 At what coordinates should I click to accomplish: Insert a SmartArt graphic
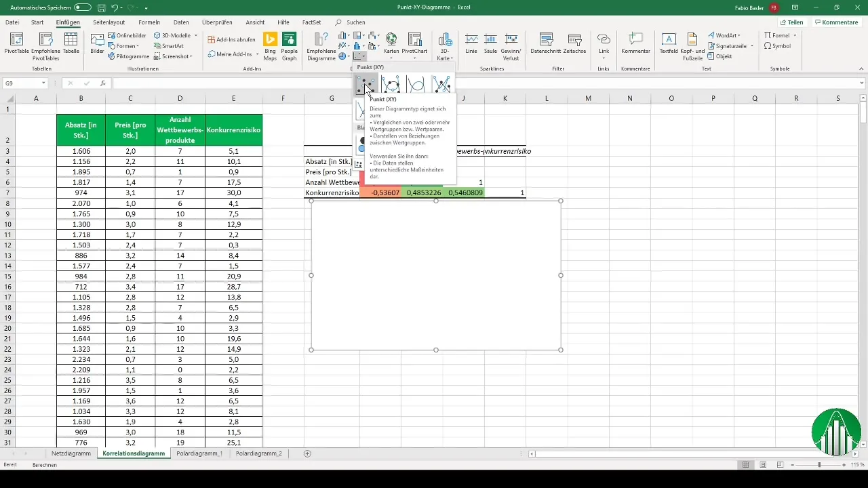pos(168,46)
